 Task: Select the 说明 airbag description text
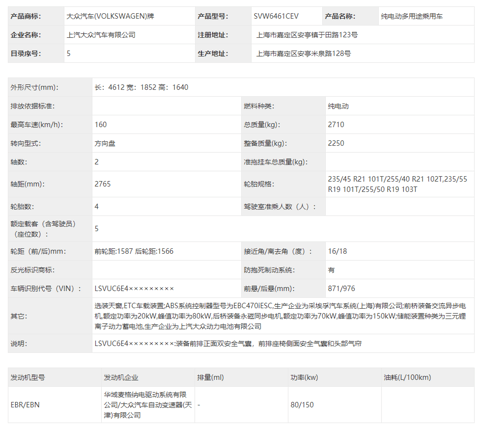point(228,343)
